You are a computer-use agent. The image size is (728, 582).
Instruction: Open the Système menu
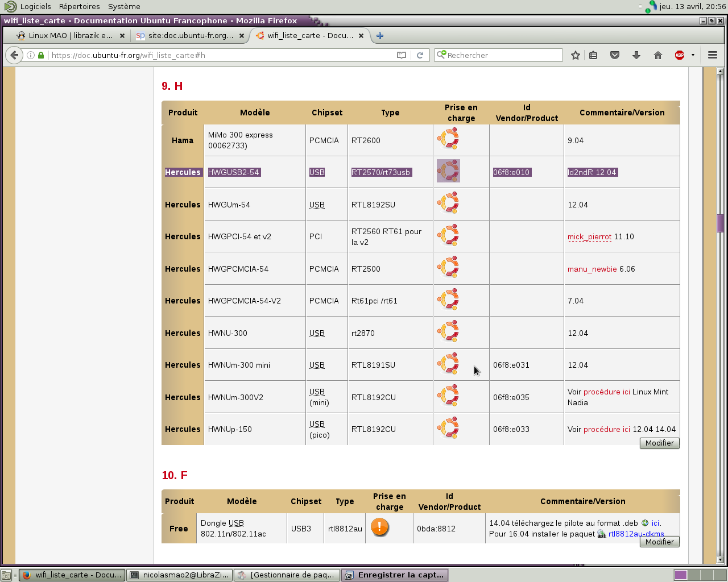coord(124,7)
